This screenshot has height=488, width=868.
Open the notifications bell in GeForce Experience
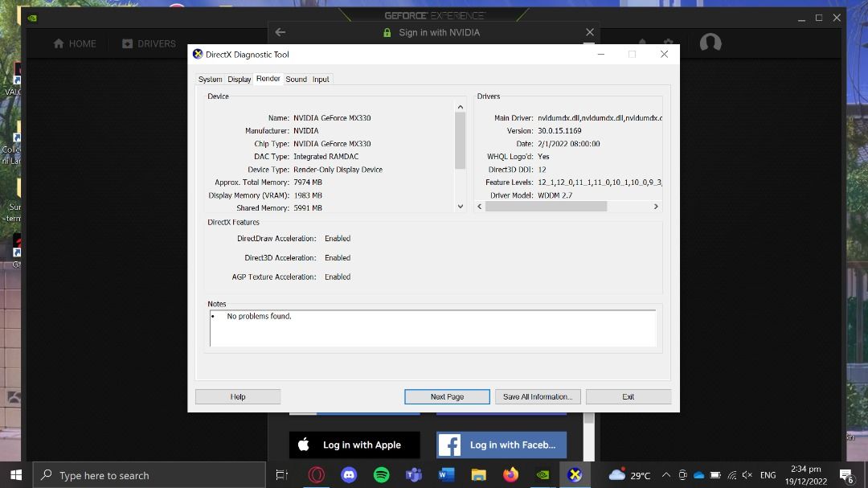(x=641, y=43)
